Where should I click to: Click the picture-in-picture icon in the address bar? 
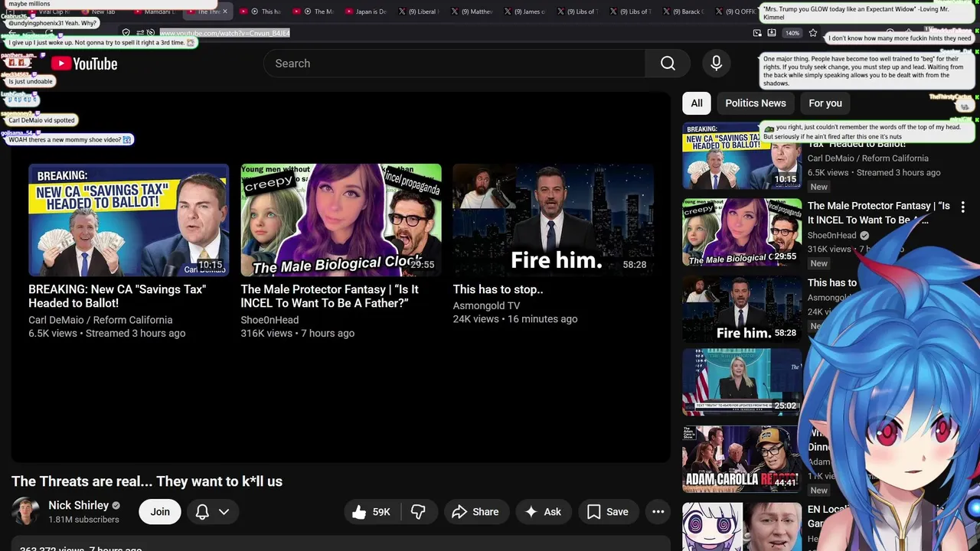pyautogui.click(x=757, y=33)
